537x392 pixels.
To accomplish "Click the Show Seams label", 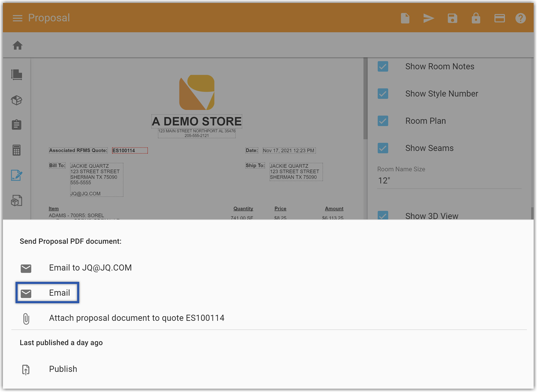I will tap(429, 148).
